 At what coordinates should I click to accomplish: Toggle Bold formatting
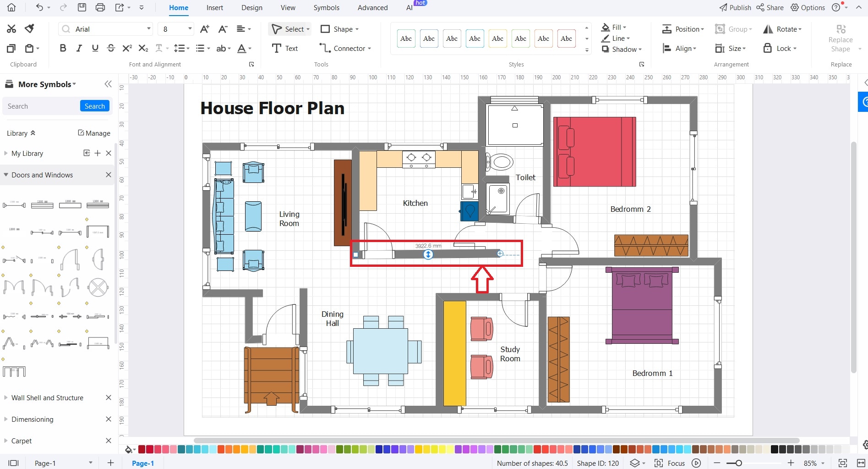click(63, 48)
